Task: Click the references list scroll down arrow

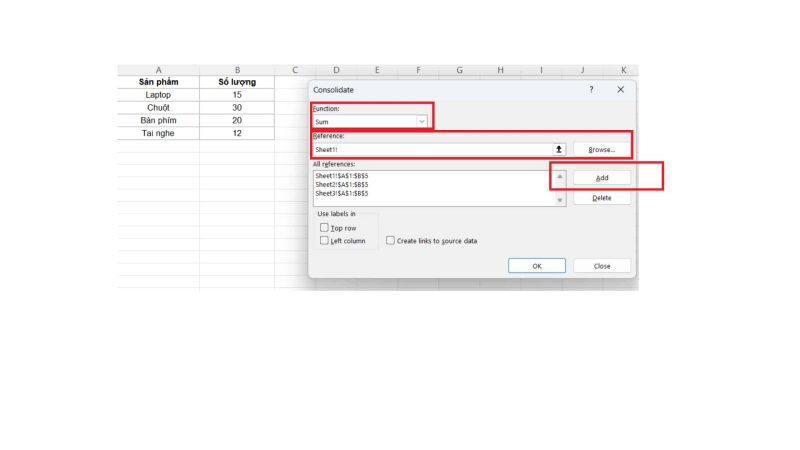Action: 560,200
